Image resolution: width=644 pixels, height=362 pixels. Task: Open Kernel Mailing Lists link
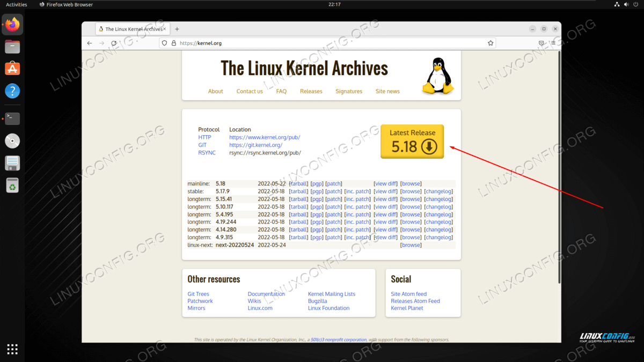pos(332,294)
